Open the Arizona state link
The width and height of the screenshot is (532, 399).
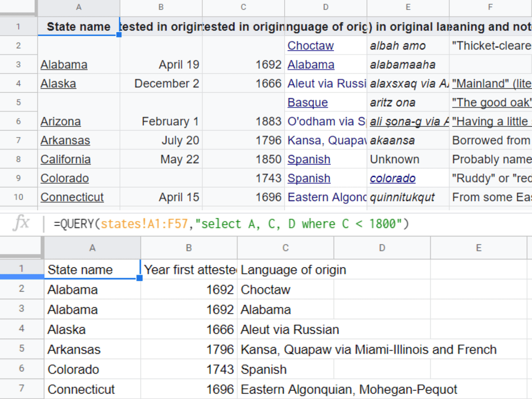pyautogui.click(x=61, y=122)
